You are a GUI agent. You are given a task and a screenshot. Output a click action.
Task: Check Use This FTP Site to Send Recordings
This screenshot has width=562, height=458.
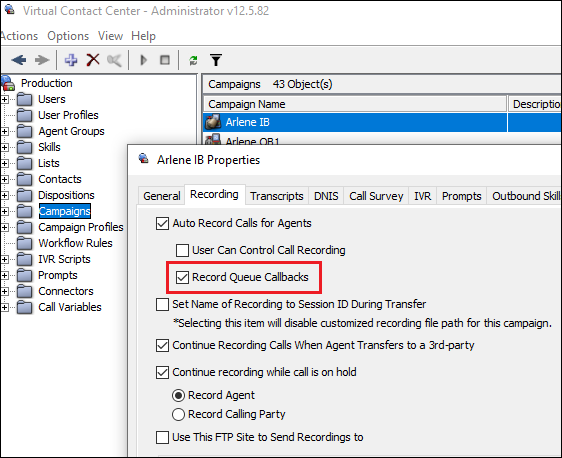click(162, 438)
